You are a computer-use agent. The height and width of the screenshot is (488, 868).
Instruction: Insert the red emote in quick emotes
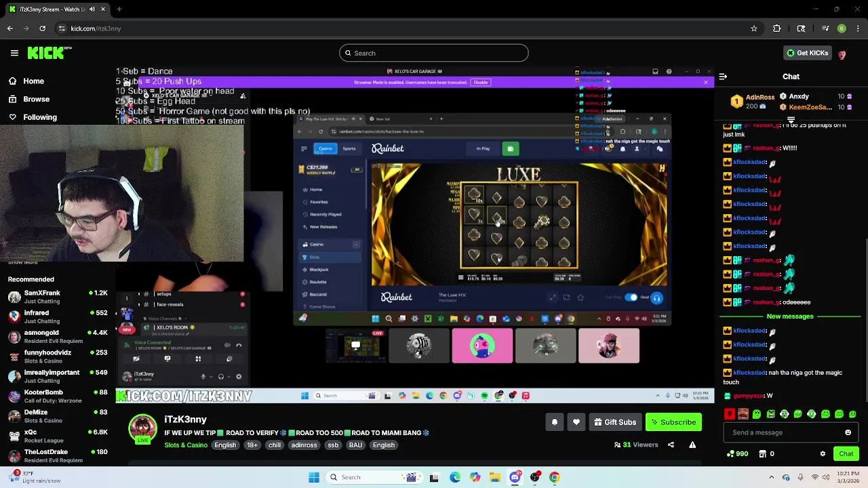[730, 414]
